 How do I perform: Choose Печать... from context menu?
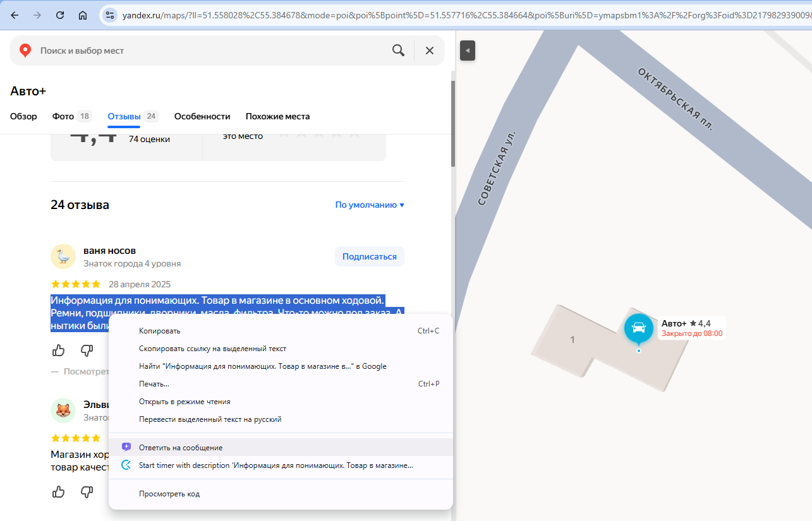click(x=281, y=384)
